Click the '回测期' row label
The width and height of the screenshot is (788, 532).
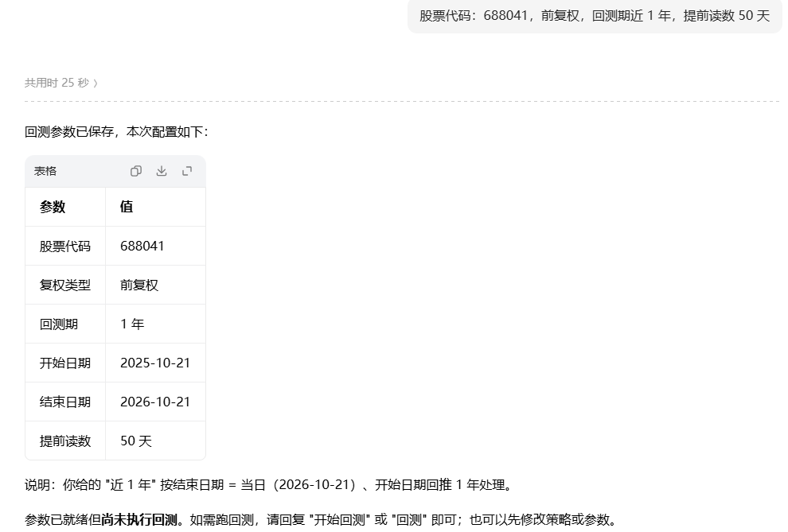click(59, 324)
